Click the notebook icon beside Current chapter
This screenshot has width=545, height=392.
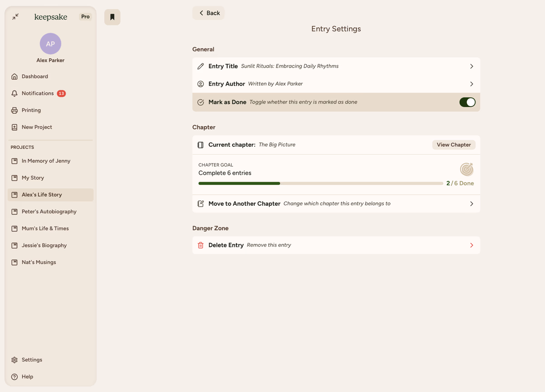pyautogui.click(x=201, y=145)
